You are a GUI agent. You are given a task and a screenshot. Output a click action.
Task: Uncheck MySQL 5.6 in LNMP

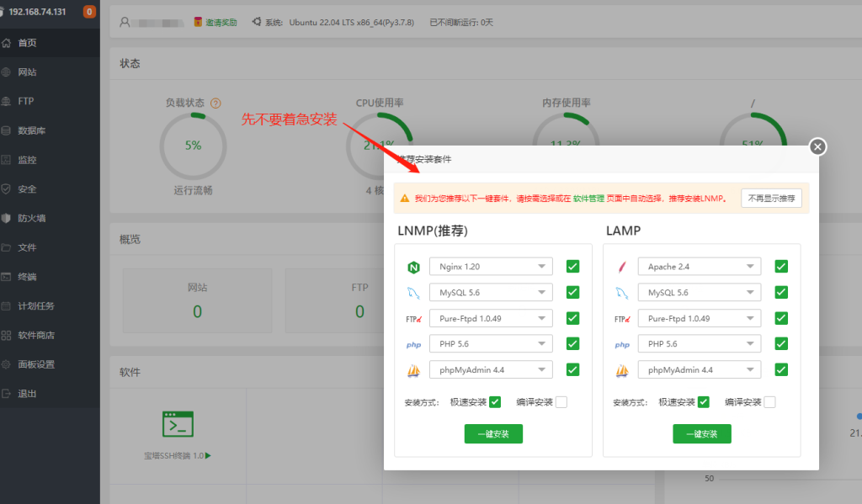(x=572, y=293)
